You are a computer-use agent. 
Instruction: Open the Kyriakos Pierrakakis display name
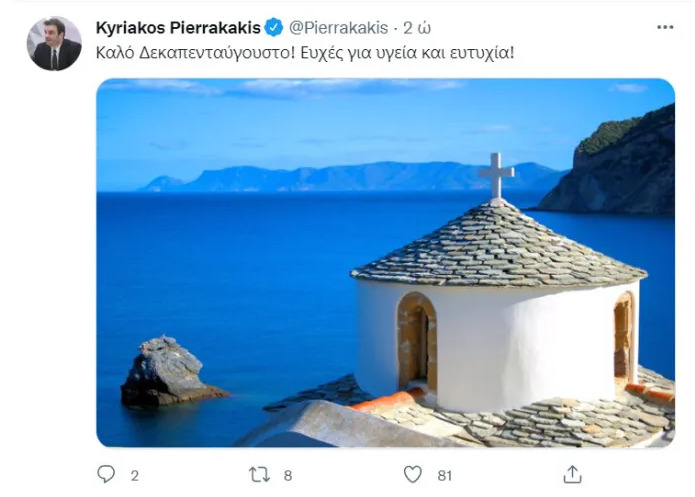pyautogui.click(x=178, y=28)
